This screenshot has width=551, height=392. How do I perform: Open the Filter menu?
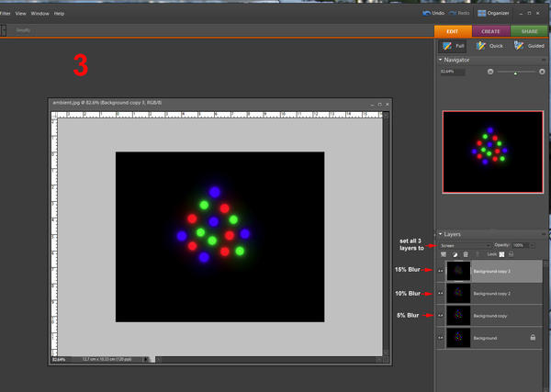click(x=5, y=14)
